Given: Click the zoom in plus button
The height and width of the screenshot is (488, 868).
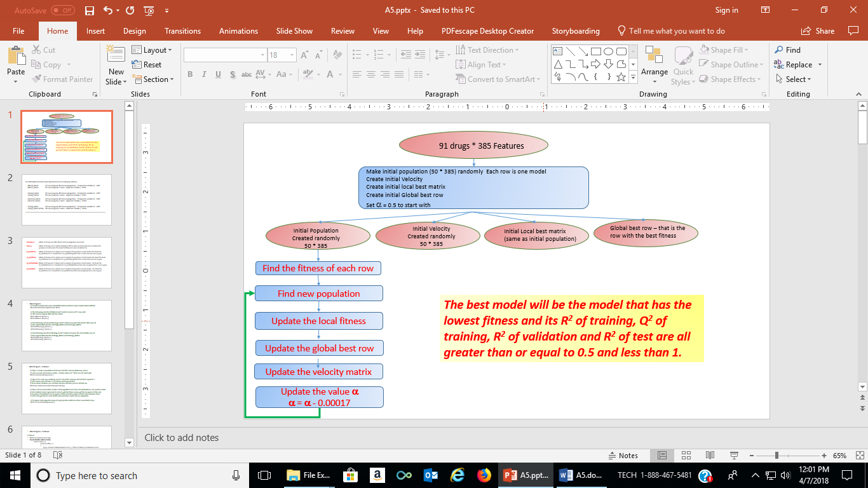Looking at the screenshot, I should point(824,456).
